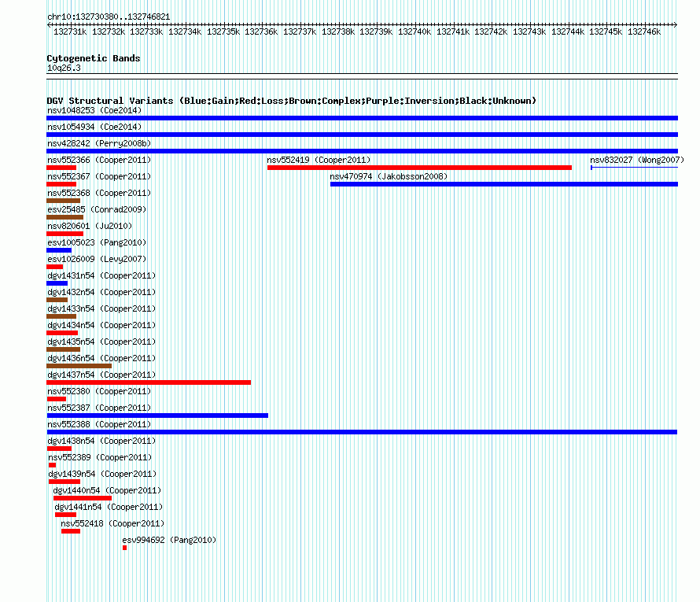The image size is (700, 602).
Task: Select the nsv1048253 blue gain bar
Action: pyautogui.click(x=362, y=118)
